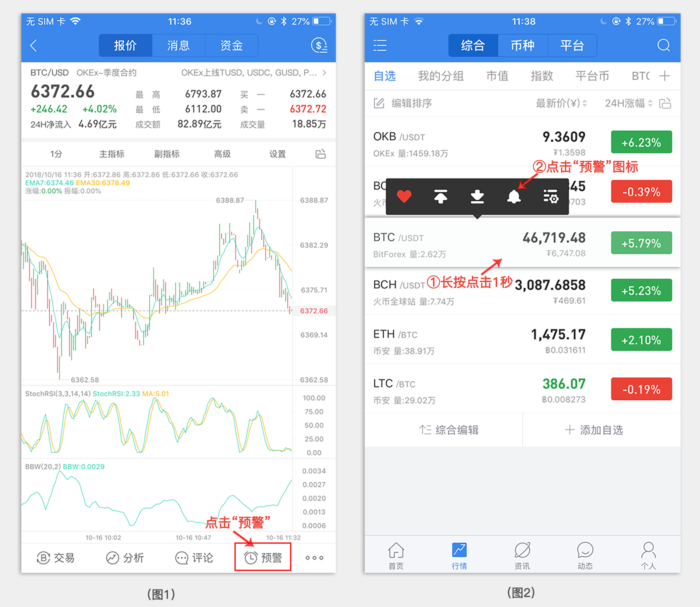Switch to the 平台 tab
The image size is (700, 607).
pos(572,45)
